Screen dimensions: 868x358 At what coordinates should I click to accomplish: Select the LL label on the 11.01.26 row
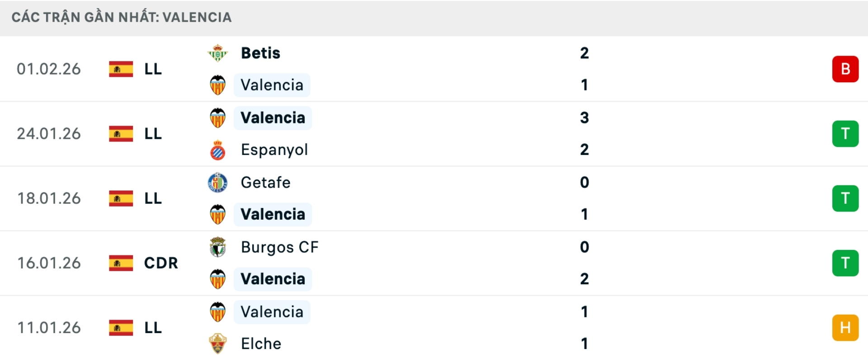coord(152,328)
